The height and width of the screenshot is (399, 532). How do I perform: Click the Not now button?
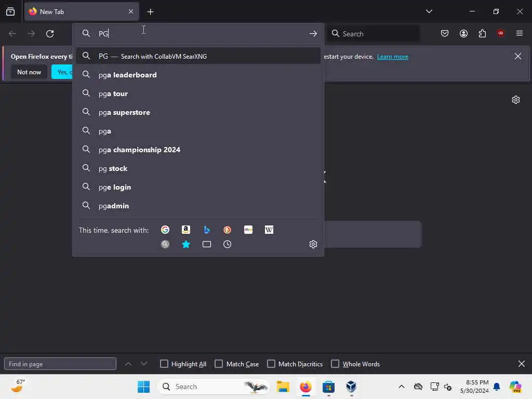click(x=29, y=72)
